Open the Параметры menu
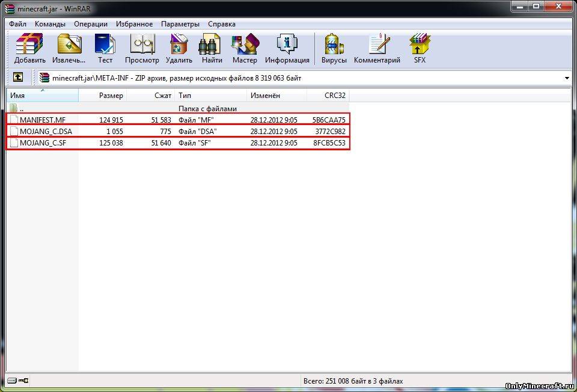 (x=180, y=24)
